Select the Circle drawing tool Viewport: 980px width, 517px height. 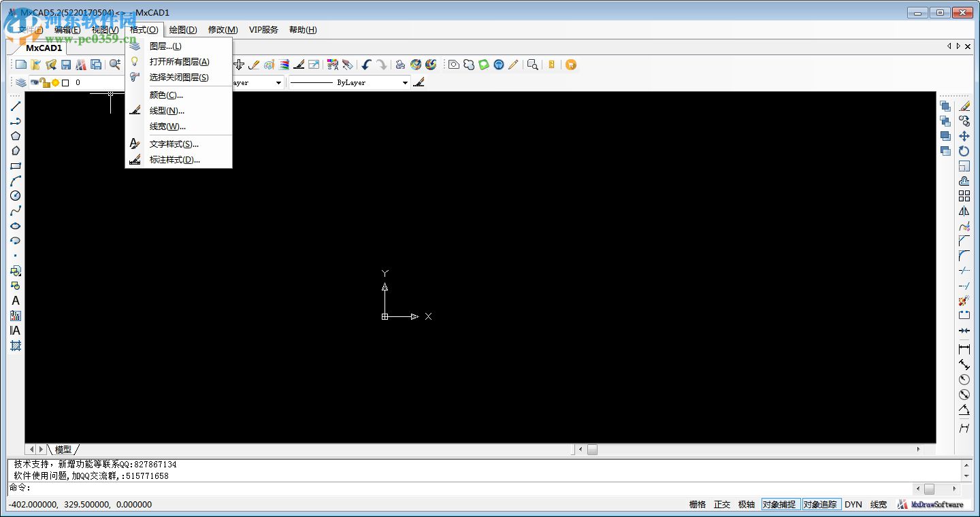click(15, 196)
